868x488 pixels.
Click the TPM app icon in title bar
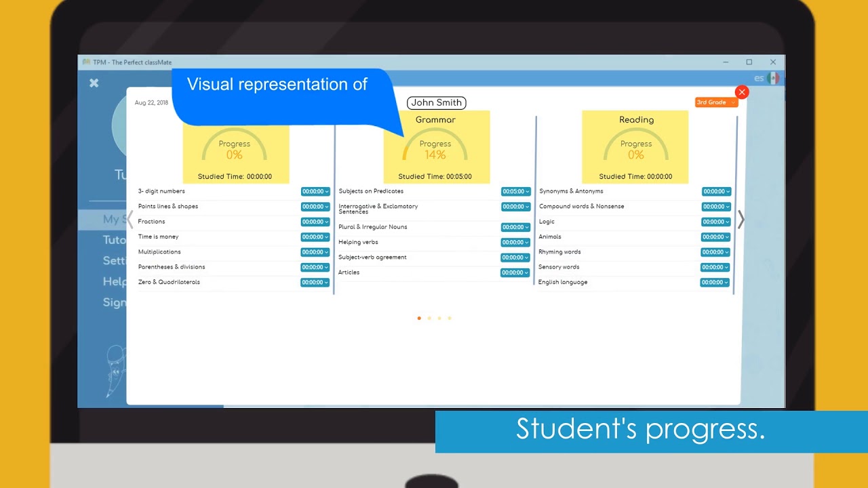[x=86, y=62]
